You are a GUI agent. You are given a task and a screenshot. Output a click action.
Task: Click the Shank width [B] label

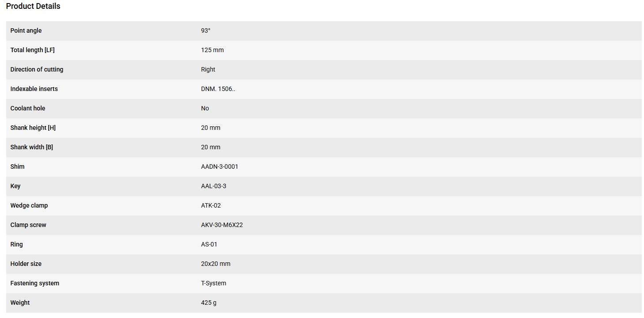(32, 147)
